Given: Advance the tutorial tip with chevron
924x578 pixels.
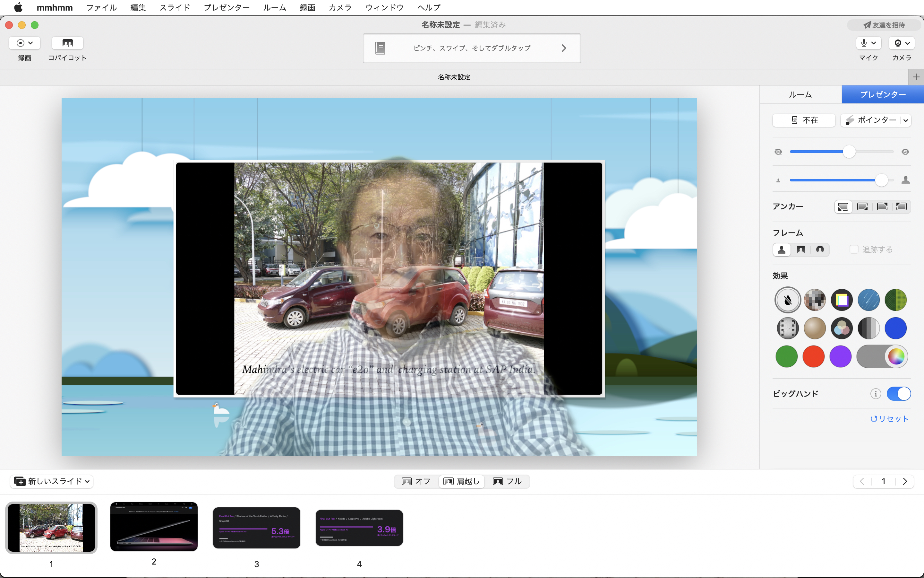Looking at the screenshot, I should 564,48.
